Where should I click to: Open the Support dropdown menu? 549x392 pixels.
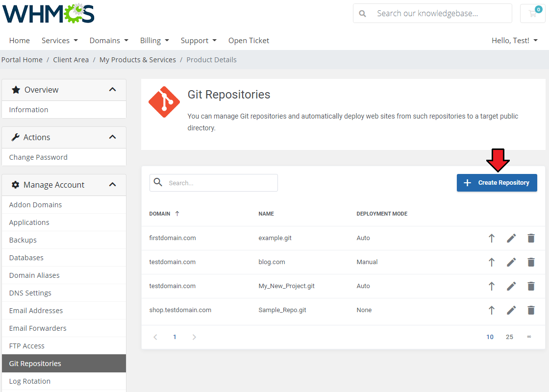pyautogui.click(x=199, y=41)
